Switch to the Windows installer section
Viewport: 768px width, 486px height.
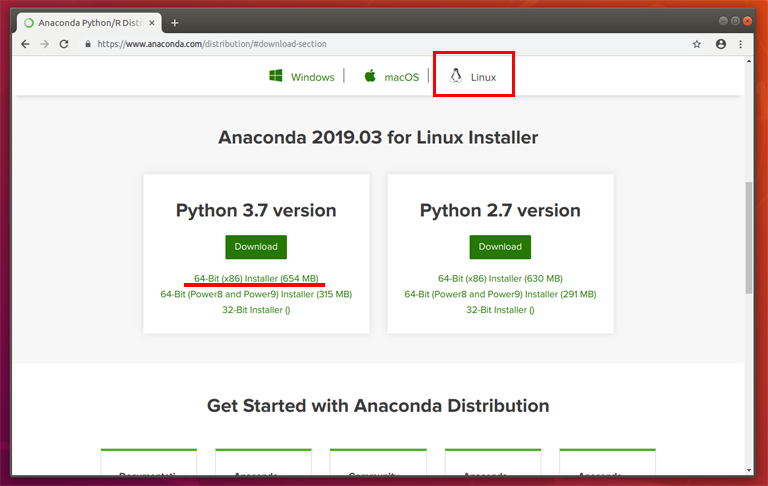tap(312, 77)
